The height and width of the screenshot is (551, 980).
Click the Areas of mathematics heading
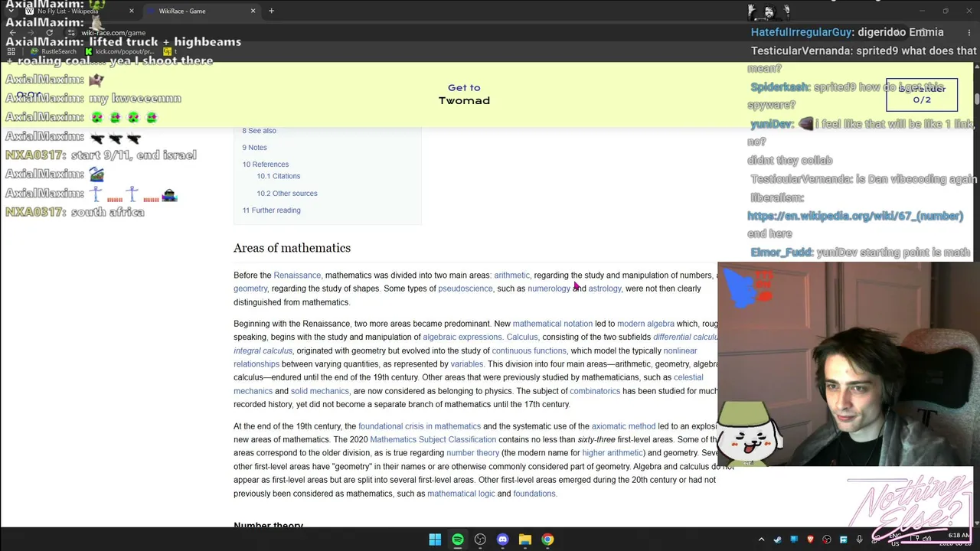click(x=292, y=248)
